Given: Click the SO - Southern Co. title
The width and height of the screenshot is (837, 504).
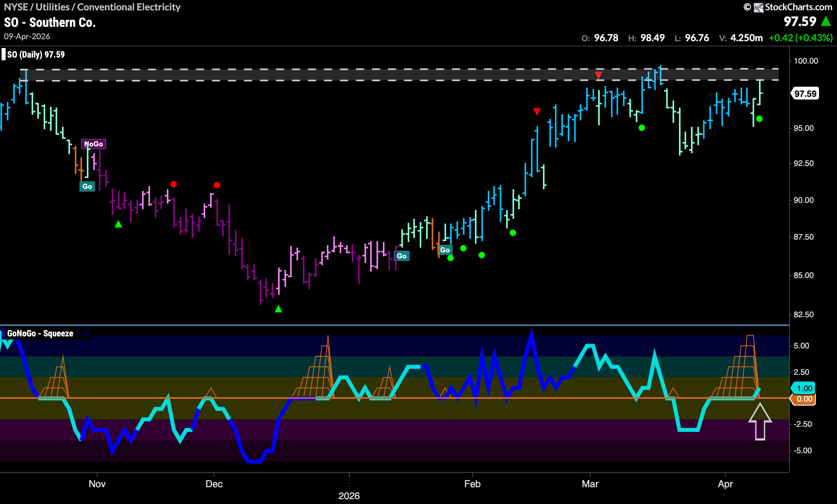Looking at the screenshot, I should point(50,22).
